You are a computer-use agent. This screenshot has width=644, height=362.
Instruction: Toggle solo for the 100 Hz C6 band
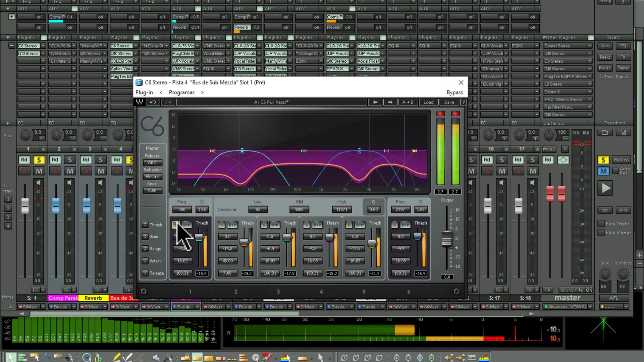pyautogui.click(x=176, y=225)
